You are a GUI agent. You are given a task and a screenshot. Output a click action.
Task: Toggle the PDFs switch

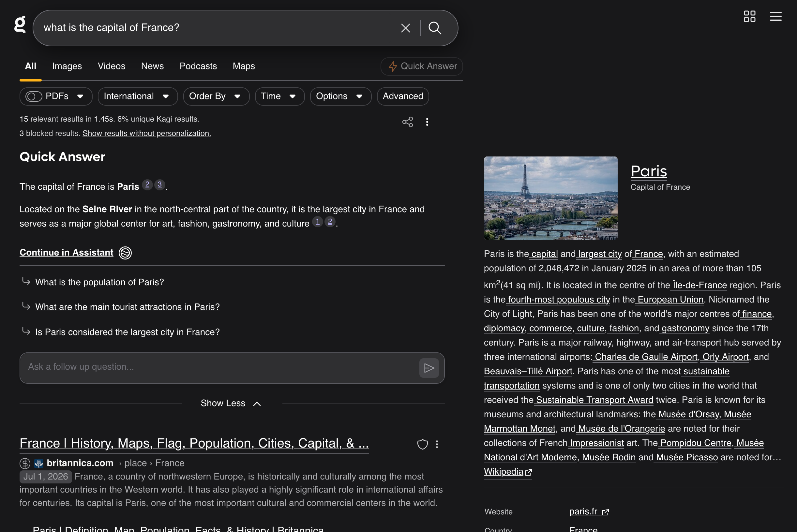point(34,96)
